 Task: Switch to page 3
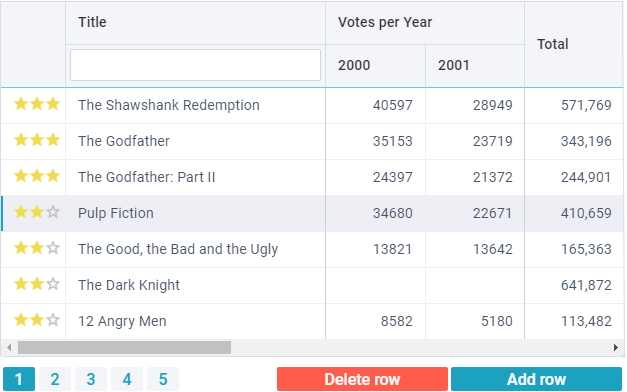91,379
